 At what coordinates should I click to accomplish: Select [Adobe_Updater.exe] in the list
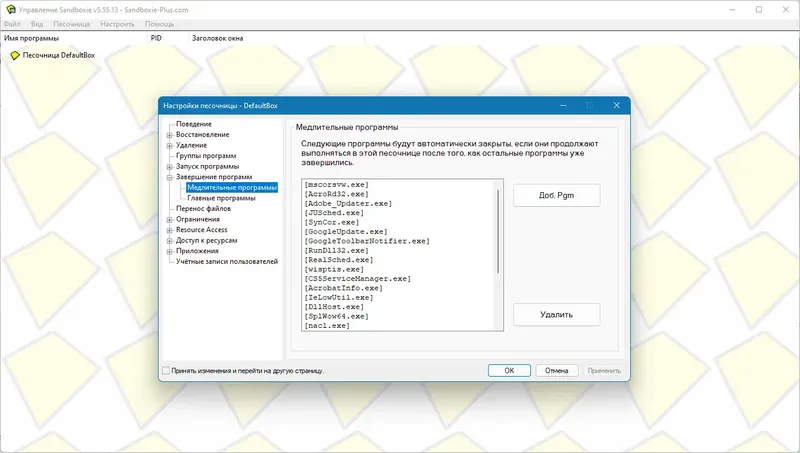pos(348,204)
